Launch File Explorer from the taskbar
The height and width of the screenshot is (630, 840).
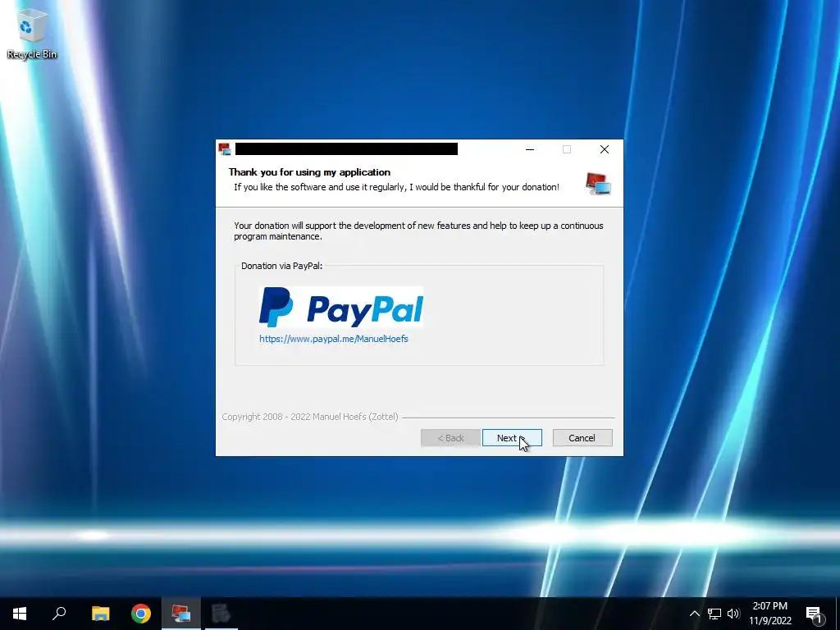pos(100,614)
